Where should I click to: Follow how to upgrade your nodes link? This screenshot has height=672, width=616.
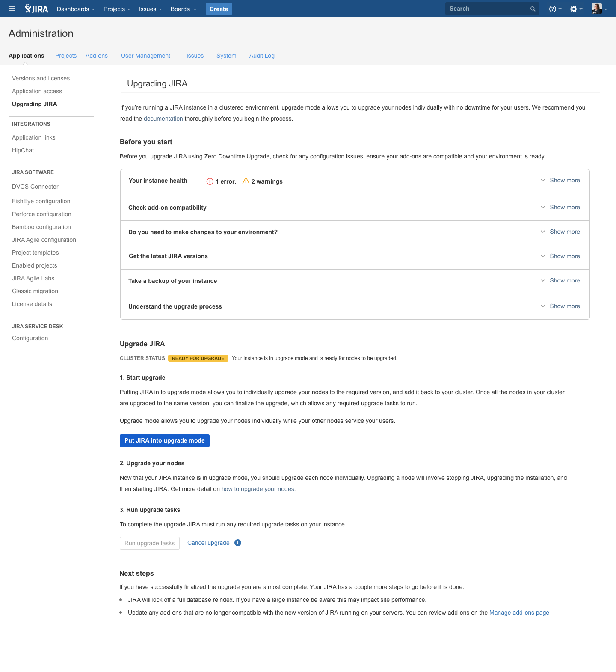[x=258, y=489]
